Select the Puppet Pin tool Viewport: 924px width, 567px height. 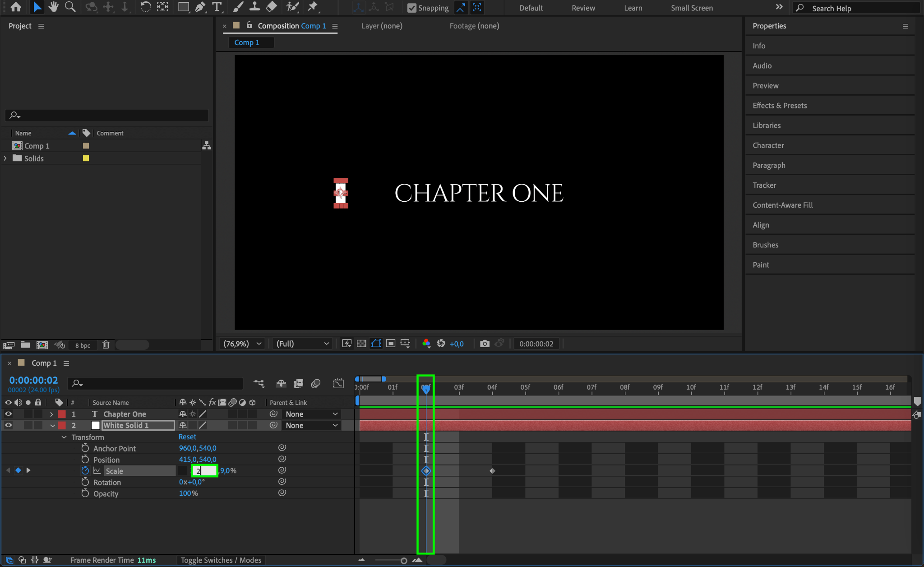pyautogui.click(x=312, y=7)
